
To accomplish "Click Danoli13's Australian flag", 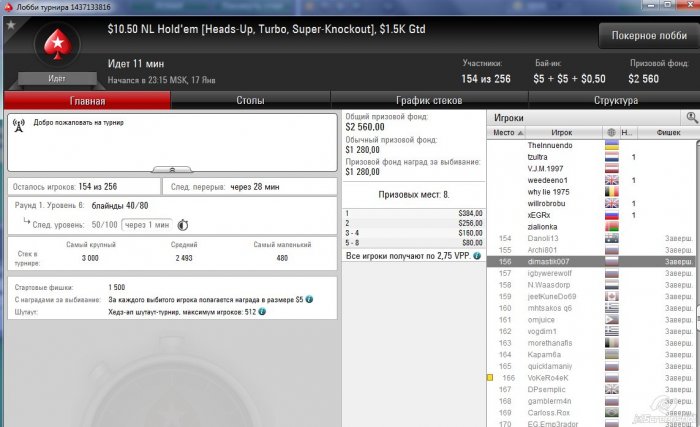I will tap(612, 238).
